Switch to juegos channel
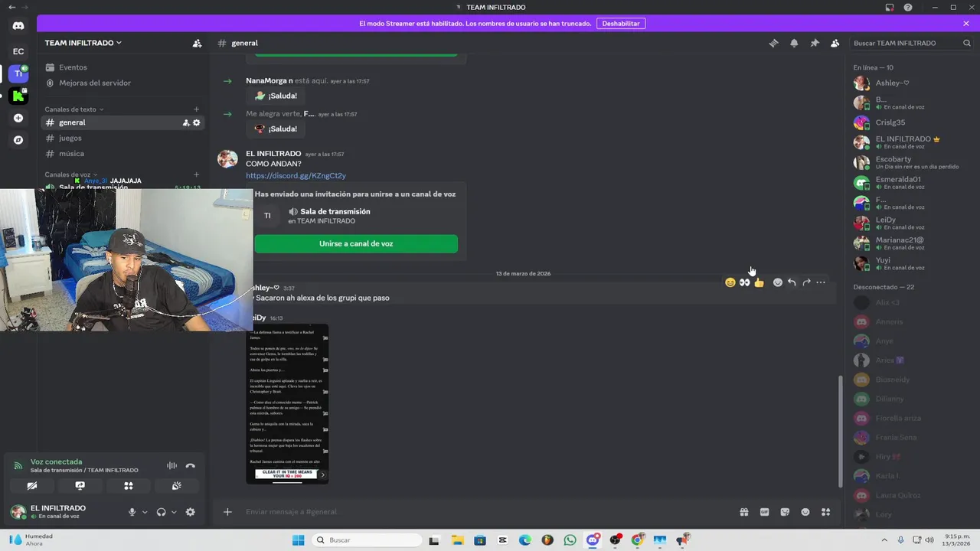 [x=122, y=139]
